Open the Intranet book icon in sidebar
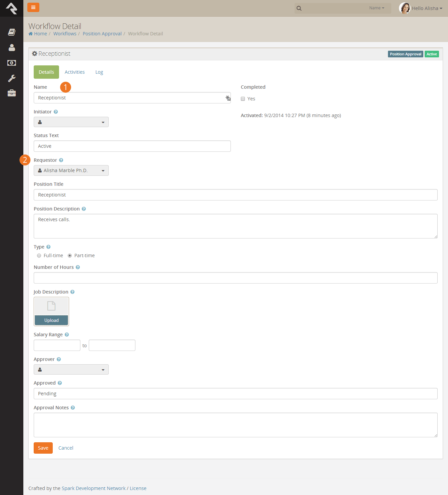Viewport: 448px width, 495px height. [x=12, y=32]
